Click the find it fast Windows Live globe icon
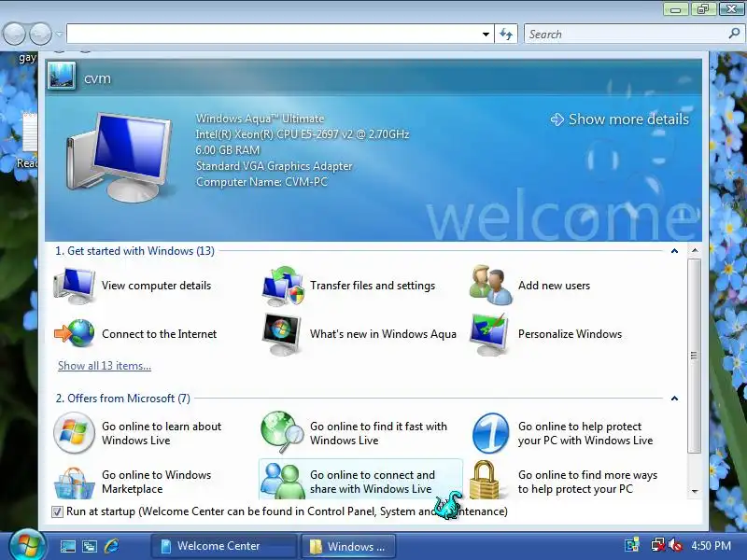The height and width of the screenshot is (560, 747). tap(282, 432)
